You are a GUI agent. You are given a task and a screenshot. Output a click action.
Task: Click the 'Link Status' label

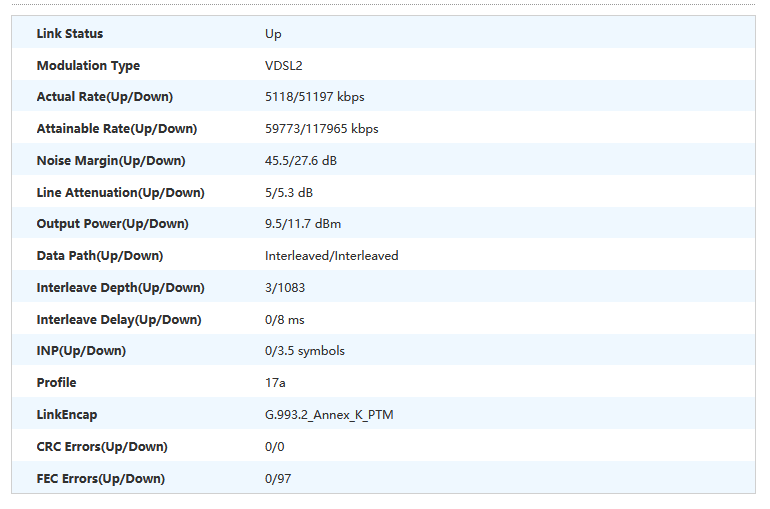pos(70,34)
